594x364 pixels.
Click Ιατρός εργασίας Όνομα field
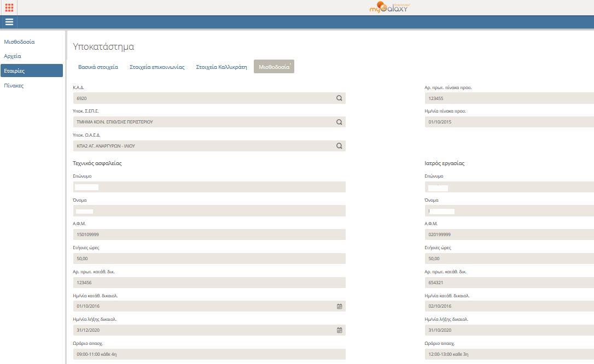point(509,211)
